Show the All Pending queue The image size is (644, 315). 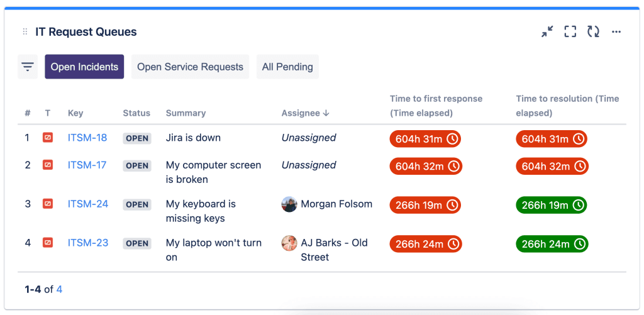click(287, 67)
